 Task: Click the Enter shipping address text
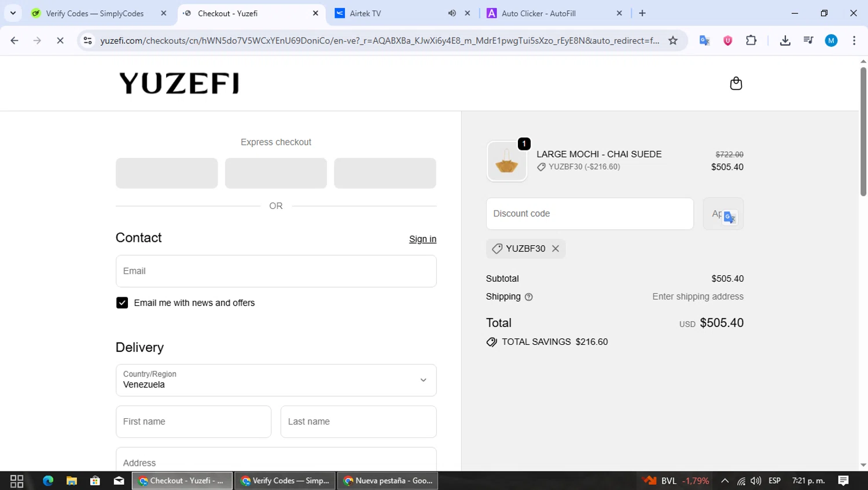click(698, 297)
